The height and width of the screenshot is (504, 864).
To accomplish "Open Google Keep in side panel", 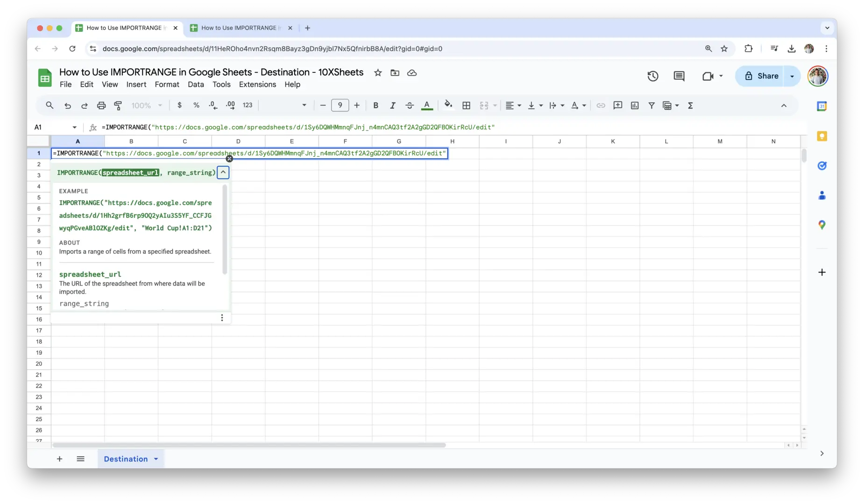I will (822, 136).
